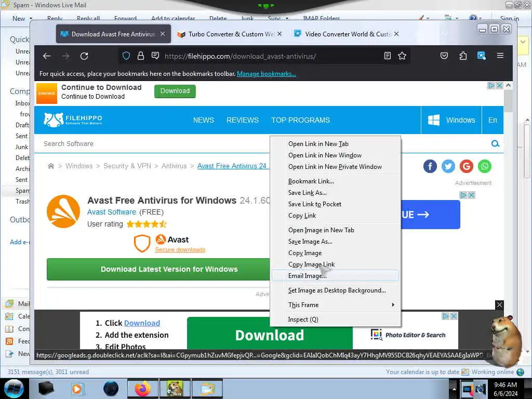The height and width of the screenshot is (399, 532).
Task: Click the Avast orange app logo
Action: 63,211
